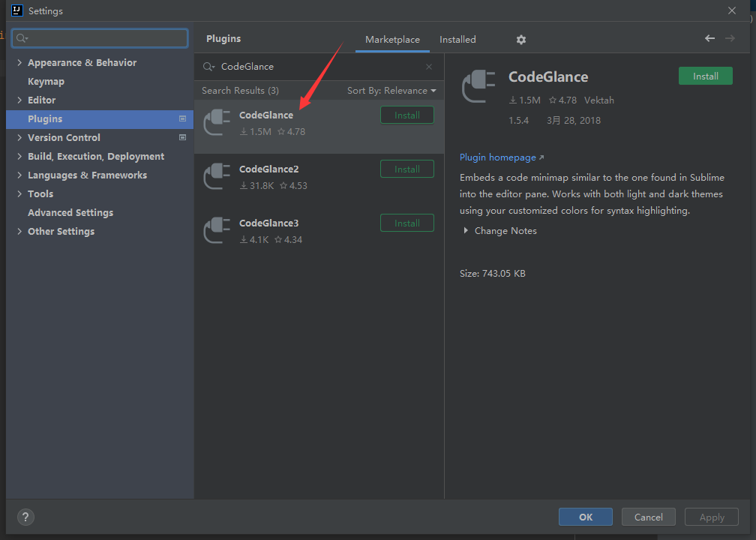Click the CodeGlance3 plugin plug icon
756x540 pixels.
pyautogui.click(x=217, y=230)
